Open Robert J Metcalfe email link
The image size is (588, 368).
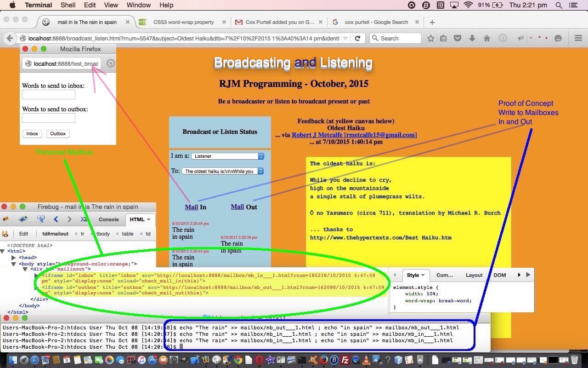tap(354, 135)
